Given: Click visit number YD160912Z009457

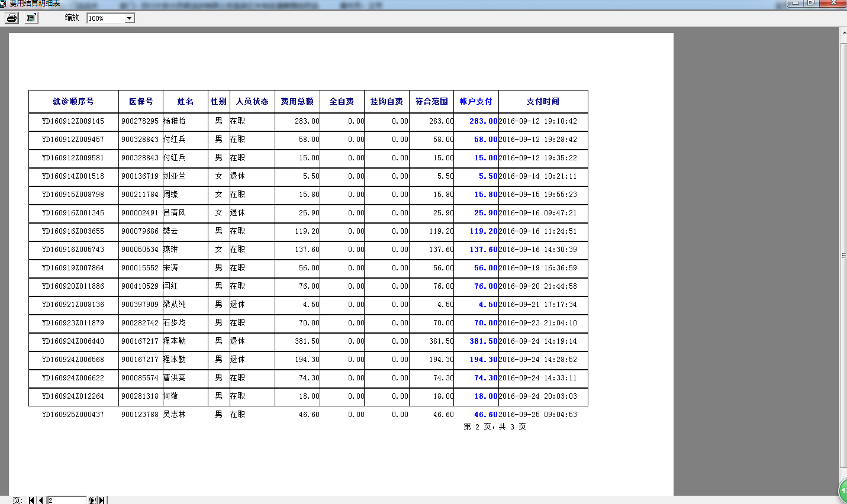Looking at the screenshot, I should [x=73, y=140].
